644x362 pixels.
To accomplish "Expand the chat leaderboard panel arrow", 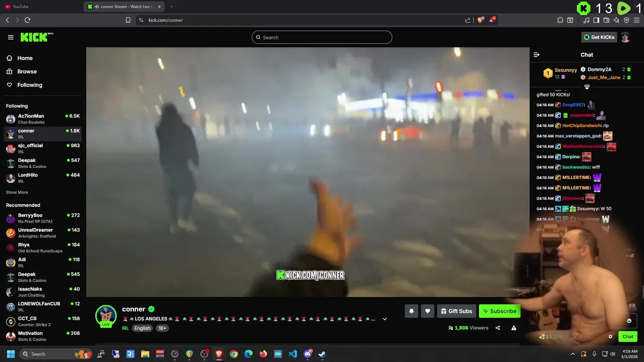I will [587, 87].
